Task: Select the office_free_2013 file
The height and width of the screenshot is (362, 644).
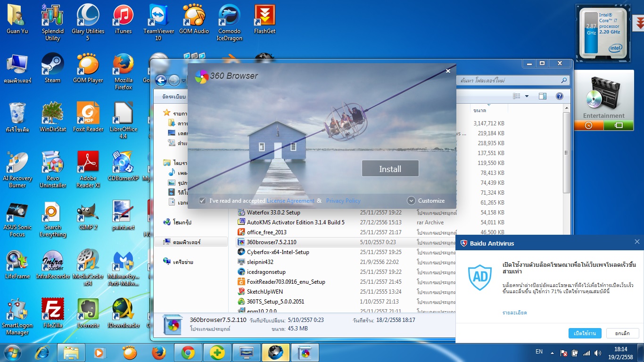Action: pyautogui.click(x=266, y=232)
